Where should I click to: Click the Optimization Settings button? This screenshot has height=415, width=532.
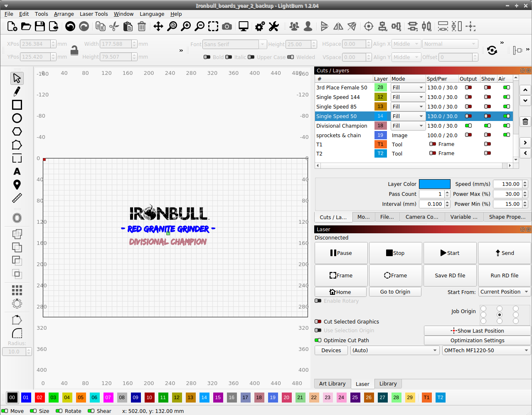coord(477,340)
